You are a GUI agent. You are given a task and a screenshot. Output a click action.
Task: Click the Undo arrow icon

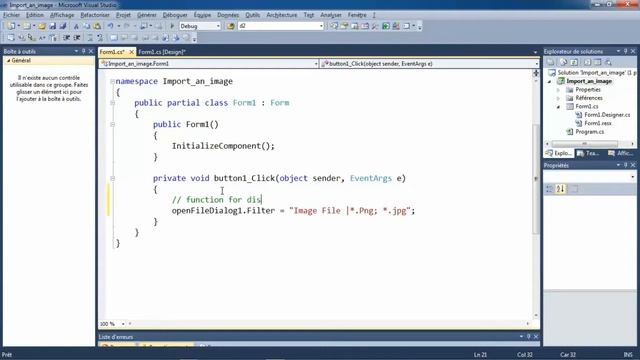click(110, 26)
